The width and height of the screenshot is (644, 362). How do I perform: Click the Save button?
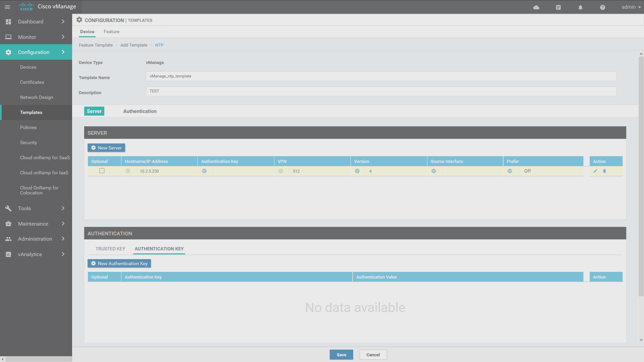(x=341, y=355)
